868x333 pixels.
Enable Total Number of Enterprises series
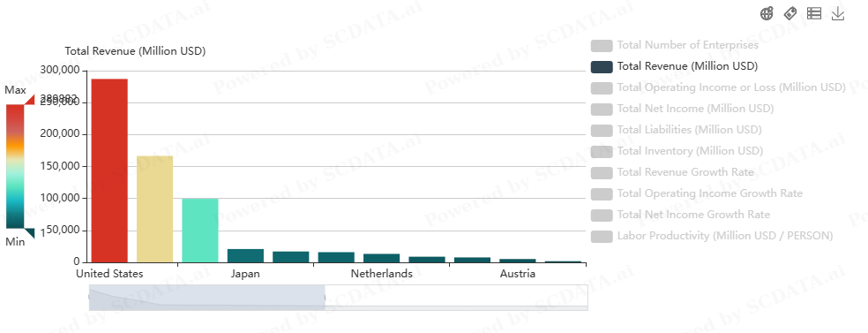click(687, 45)
